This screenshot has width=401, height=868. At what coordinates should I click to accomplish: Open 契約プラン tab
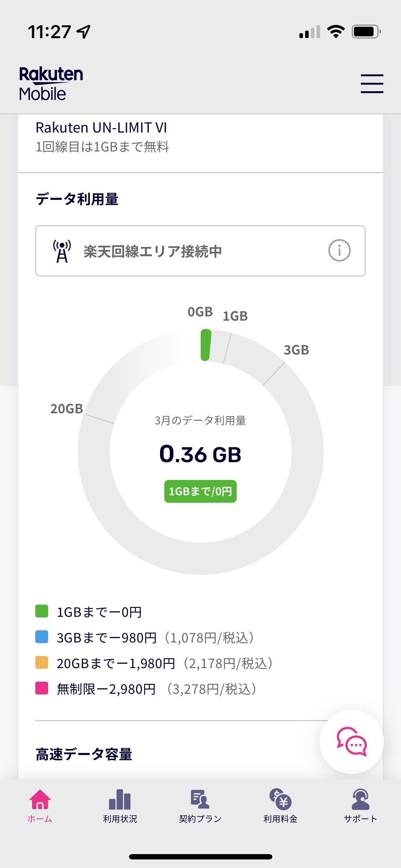click(x=200, y=806)
